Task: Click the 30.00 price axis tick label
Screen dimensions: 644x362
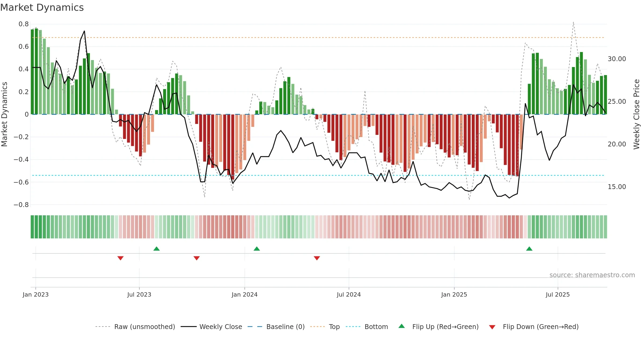Action: point(617,59)
